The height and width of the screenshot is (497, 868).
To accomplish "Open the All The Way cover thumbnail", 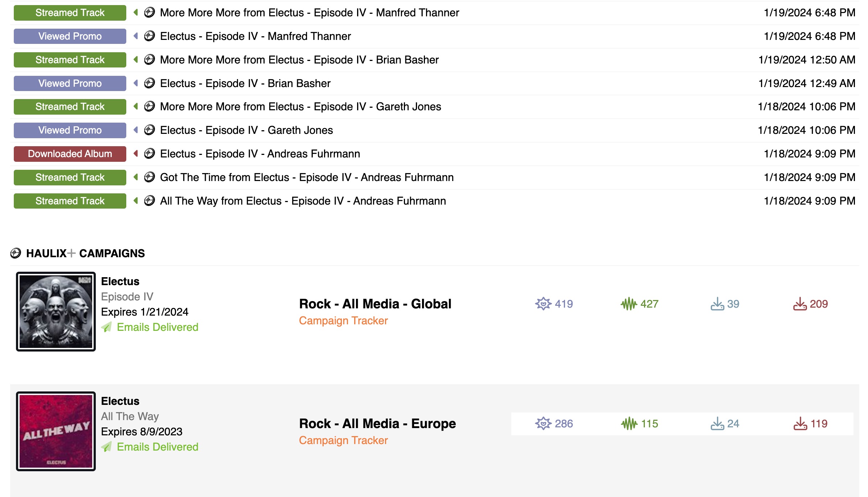I will pos(56,431).
